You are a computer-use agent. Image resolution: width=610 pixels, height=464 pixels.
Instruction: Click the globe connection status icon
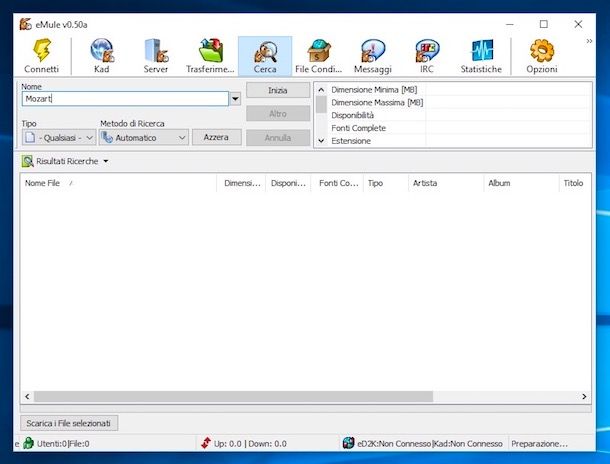pos(348,443)
